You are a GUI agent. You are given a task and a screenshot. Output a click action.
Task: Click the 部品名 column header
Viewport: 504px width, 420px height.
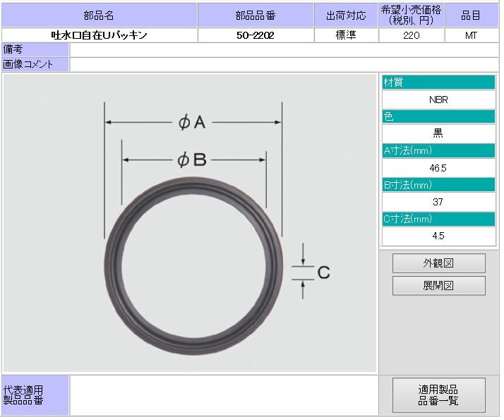100,15
